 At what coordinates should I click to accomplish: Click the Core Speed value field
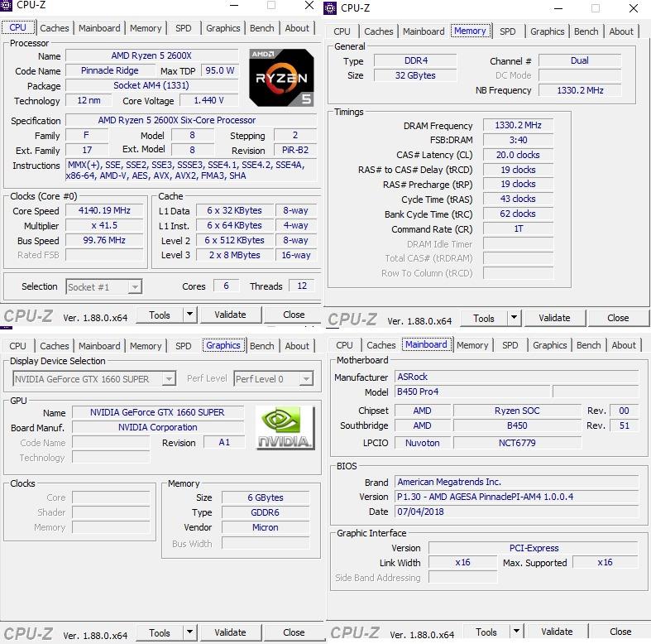coord(104,211)
